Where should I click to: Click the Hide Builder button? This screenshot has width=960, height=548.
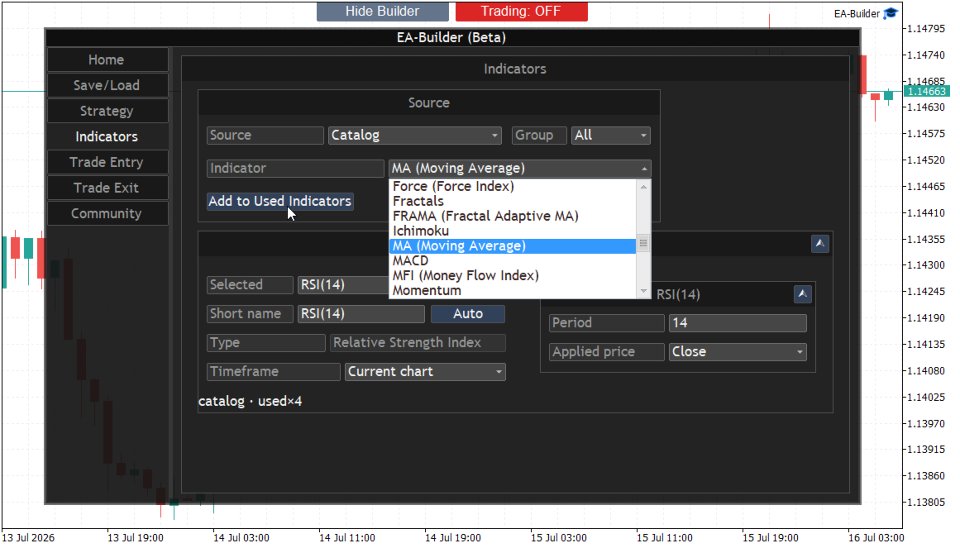382,11
